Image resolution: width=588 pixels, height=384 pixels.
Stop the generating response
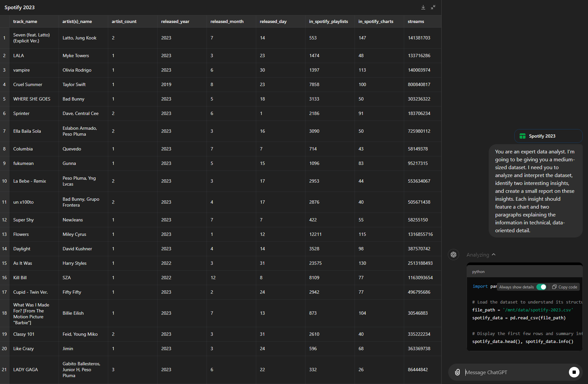pos(574,372)
